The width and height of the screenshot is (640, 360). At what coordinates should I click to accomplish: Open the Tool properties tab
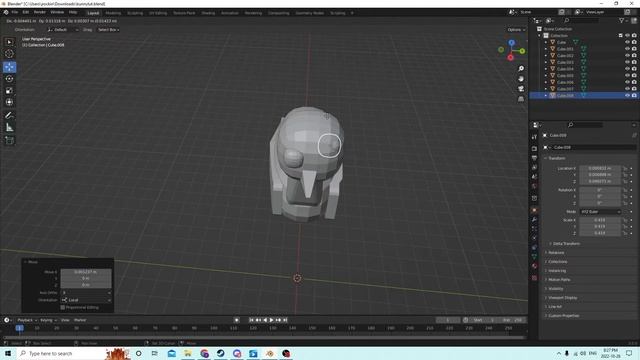(x=534, y=137)
